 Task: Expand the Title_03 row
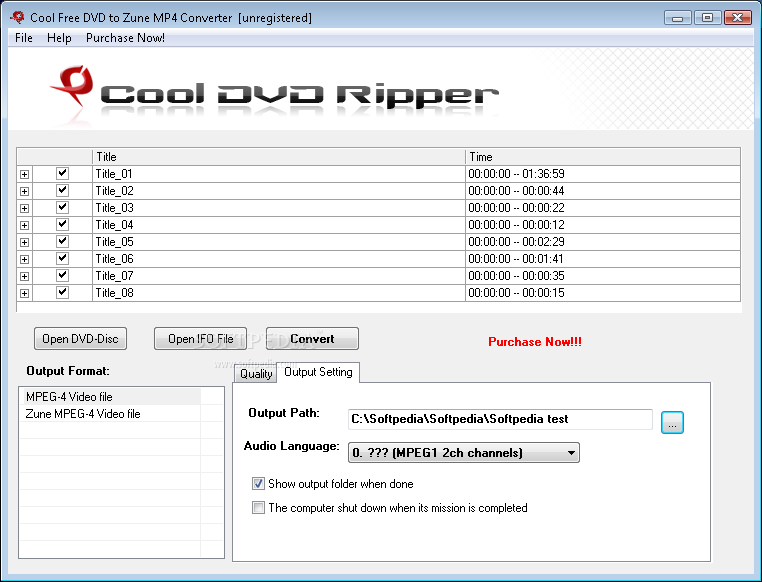pyautogui.click(x=24, y=208)
